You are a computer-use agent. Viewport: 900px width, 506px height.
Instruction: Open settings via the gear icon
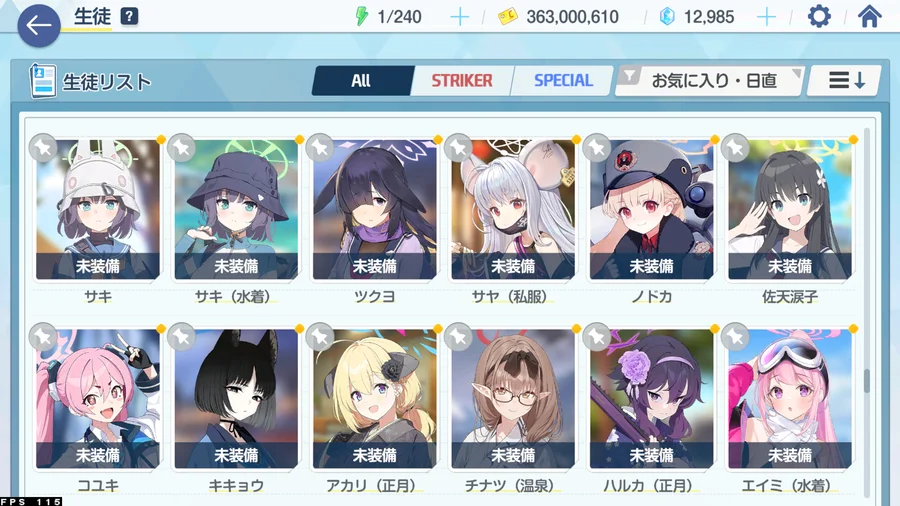818,17
